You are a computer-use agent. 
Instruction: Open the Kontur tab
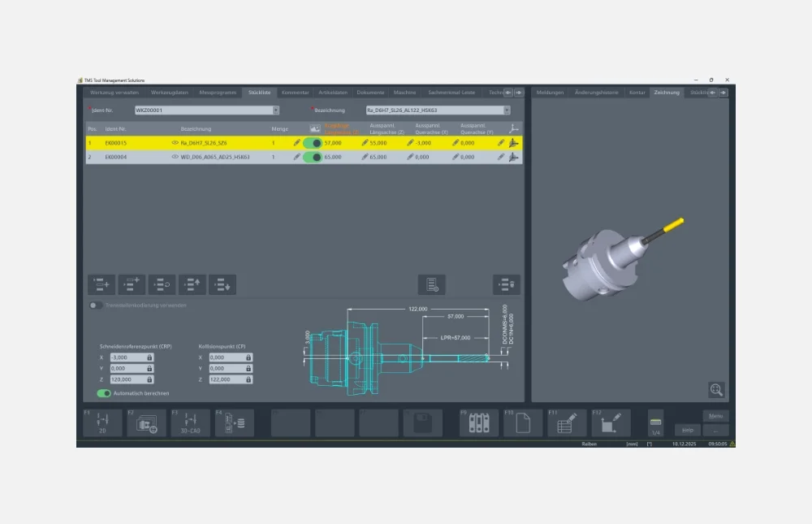pyautogui.click(x=637, y=93)
